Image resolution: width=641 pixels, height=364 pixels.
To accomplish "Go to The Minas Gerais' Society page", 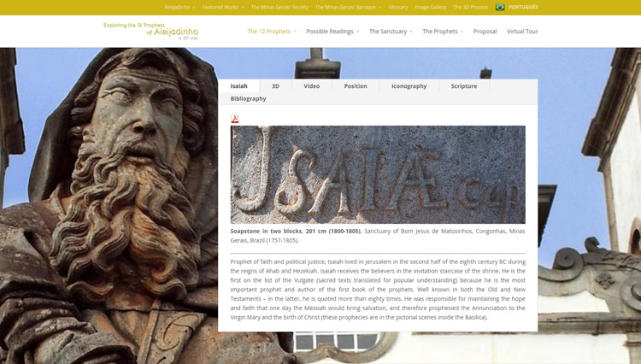I will click(279, 8).
